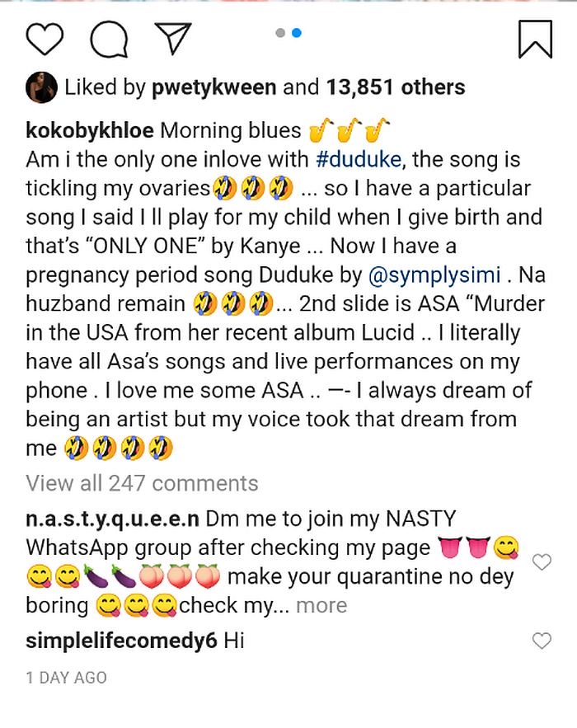The height and width of the screenshot is (728, 577).
Task: Select the second blue slide dot
Action: 296,33
